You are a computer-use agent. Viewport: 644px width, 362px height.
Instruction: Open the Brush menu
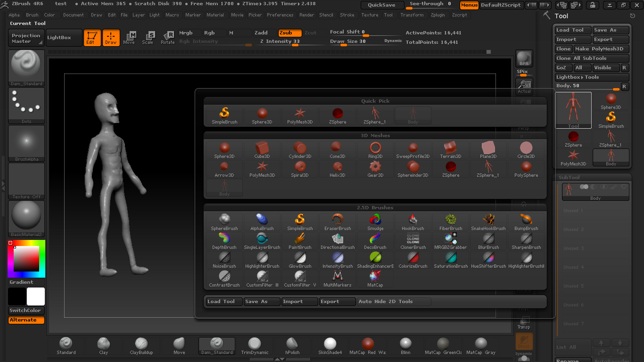32,15
